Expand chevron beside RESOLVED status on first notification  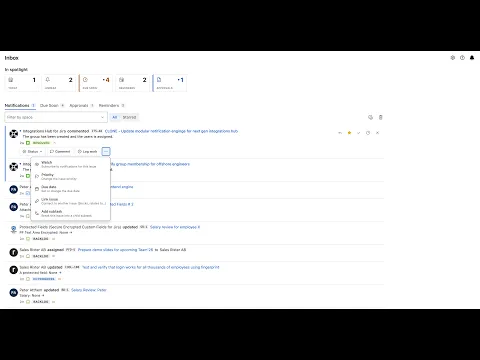[x=55, y=143]
